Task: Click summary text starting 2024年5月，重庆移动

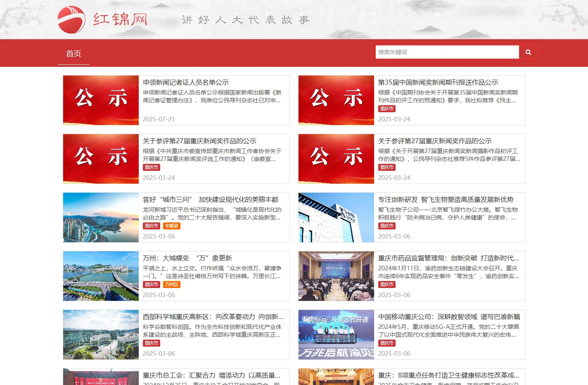Action: 449,331
